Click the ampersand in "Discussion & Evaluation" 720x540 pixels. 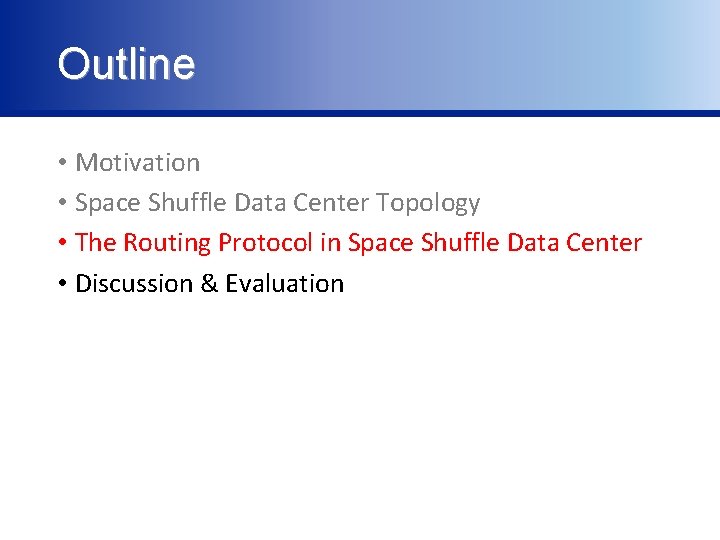click(x=209, y=283)
